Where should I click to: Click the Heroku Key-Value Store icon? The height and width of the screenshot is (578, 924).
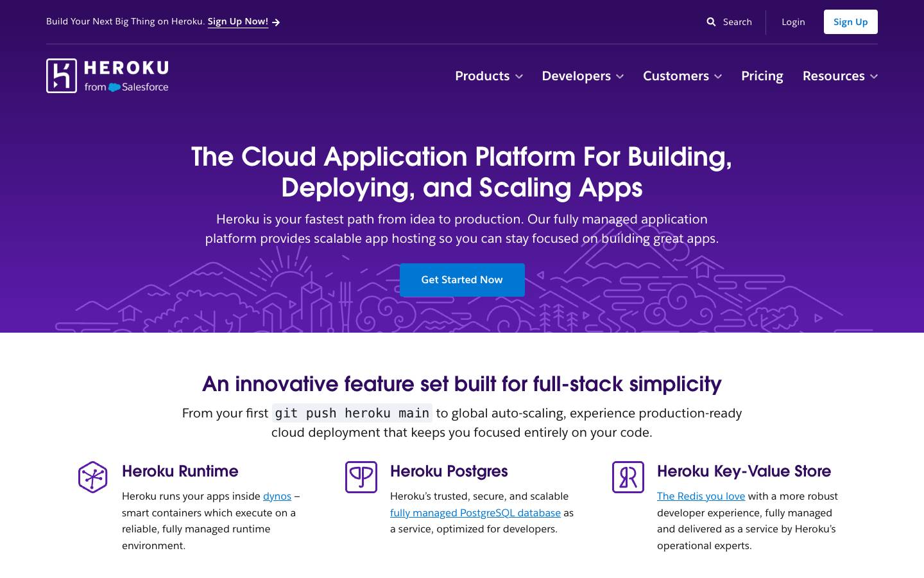[x=628, y=477]
